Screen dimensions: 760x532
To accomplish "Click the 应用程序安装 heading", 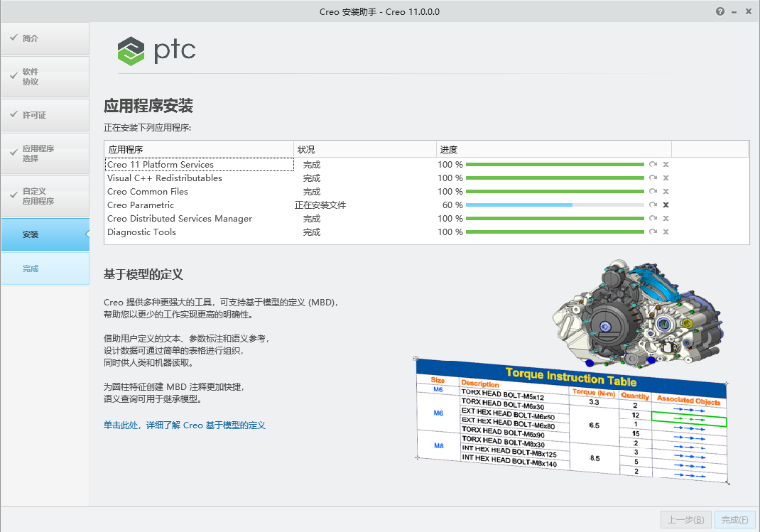I will (x=148, y=106).
